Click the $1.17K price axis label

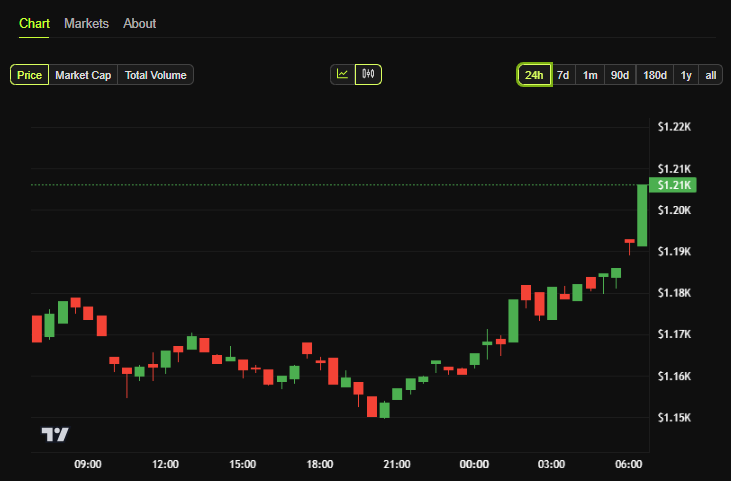pyautogui.click(x=674, y=334)
